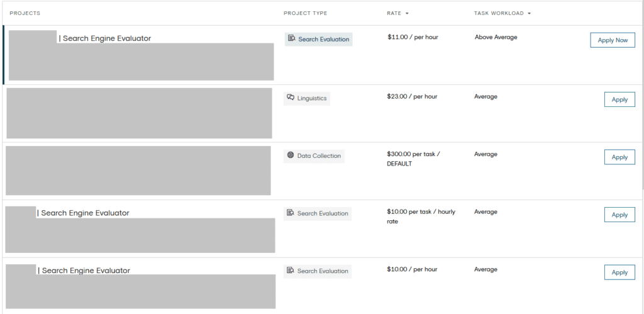Open the fourth row Search Engine Evaluator title
This screenshot has height=314, width=644.
coord(84,213)
